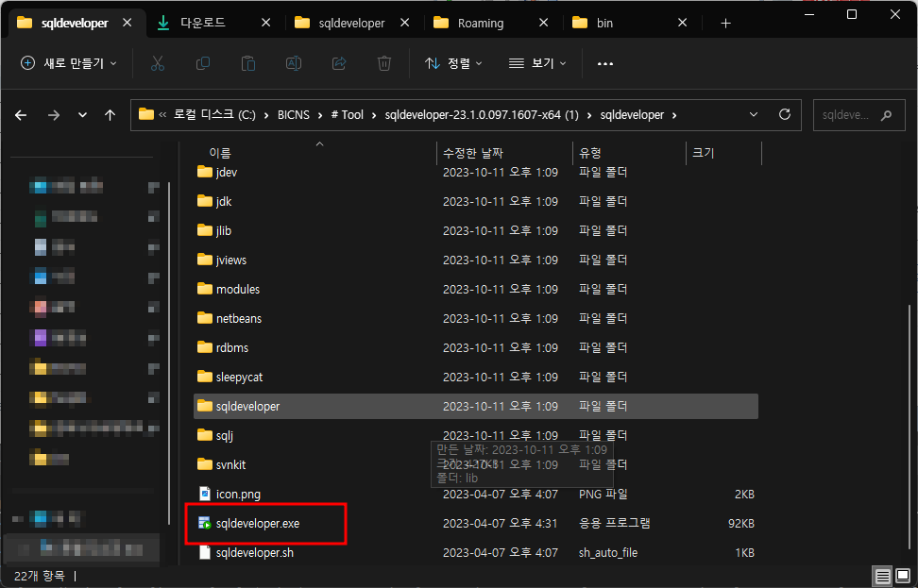
Task: Expand chevron after # Tool in path
Action: (373, 115)
